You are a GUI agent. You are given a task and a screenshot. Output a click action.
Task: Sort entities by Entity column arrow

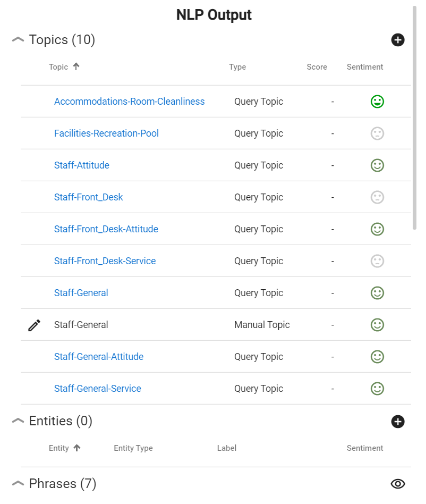(76, 448)
